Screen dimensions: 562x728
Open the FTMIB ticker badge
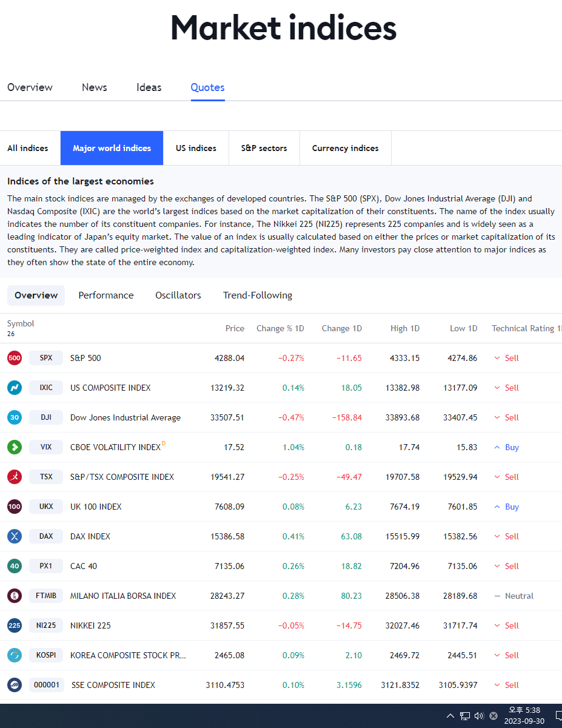point(46,596)
